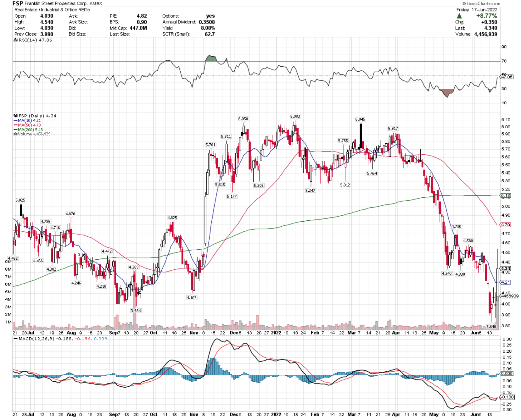
Task: Click the 5.811 price label
Action: pyautogui.click(x=226, y=136)
